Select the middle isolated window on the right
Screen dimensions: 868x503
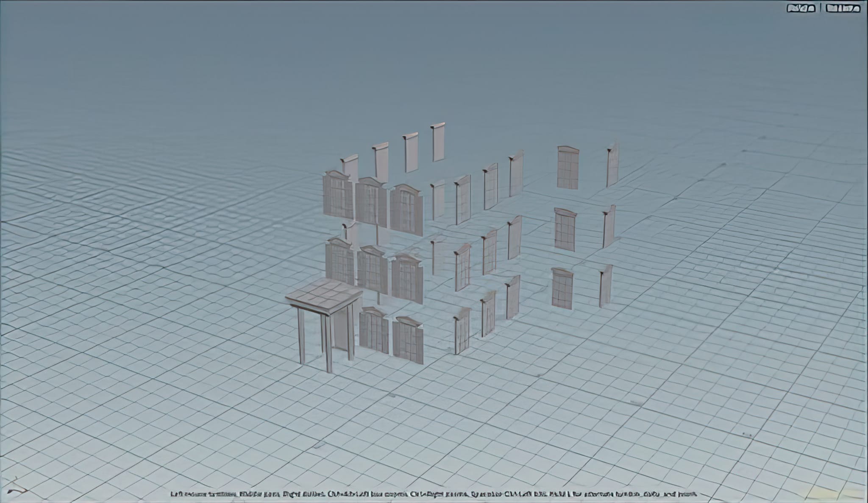pos(565,230)
